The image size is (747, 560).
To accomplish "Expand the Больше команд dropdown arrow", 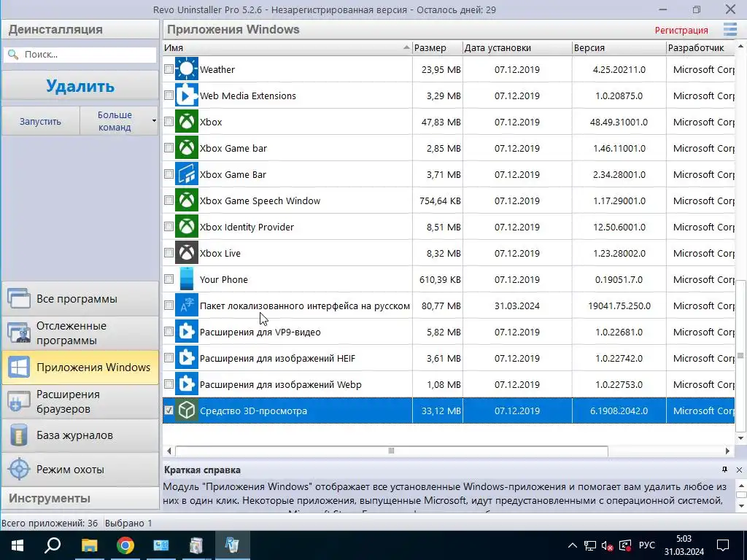I will pyautogui.click(x=154, y=121).
